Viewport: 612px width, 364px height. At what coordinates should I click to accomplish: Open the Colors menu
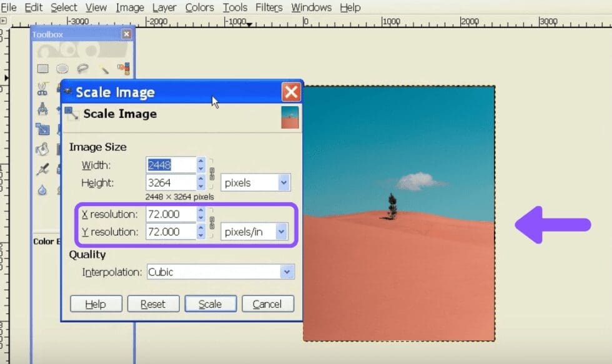(199, 7)
